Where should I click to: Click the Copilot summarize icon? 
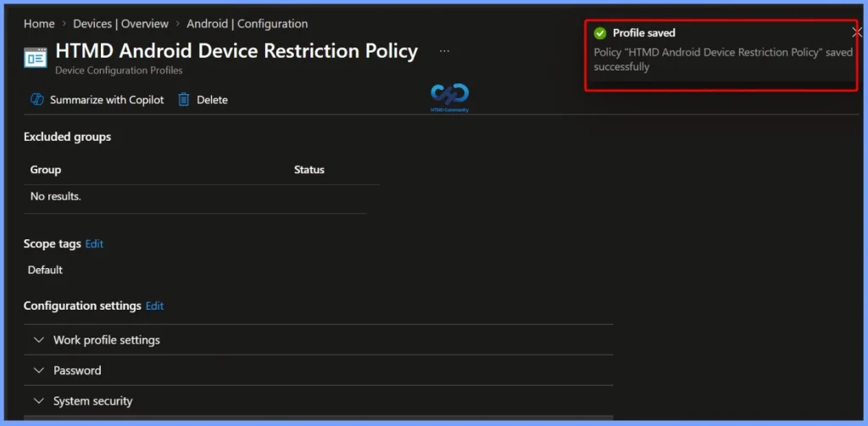coord(37,100)
